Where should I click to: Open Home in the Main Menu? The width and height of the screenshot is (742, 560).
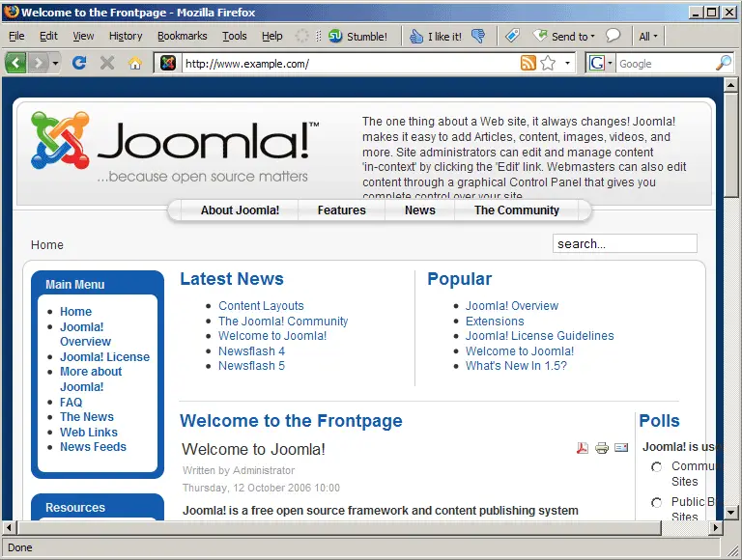click(75, 311)
